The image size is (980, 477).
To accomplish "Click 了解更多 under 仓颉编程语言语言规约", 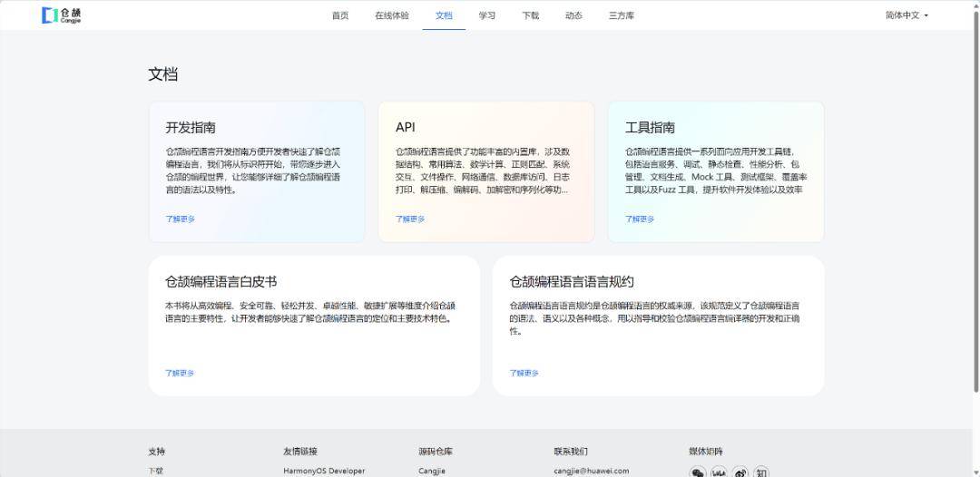I will click(524, 374).
